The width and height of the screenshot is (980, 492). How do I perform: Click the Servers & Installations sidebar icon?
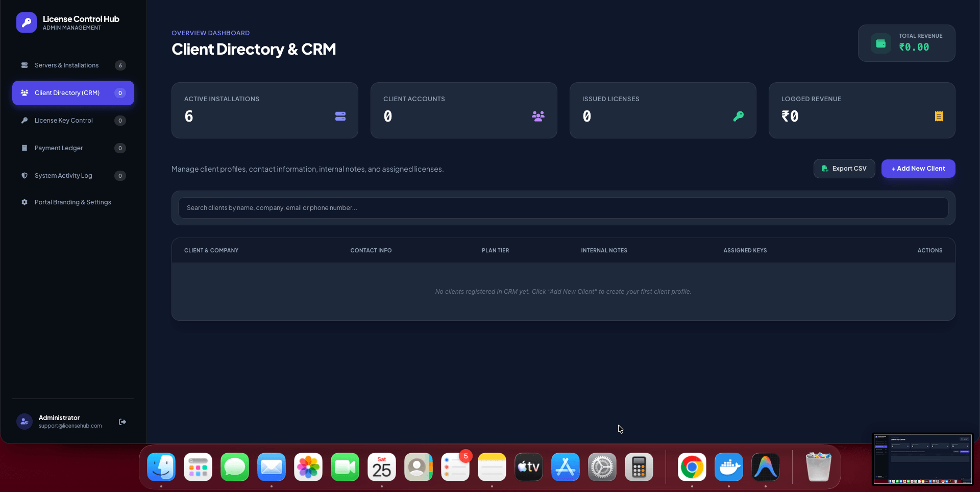[x=24, y=65]
